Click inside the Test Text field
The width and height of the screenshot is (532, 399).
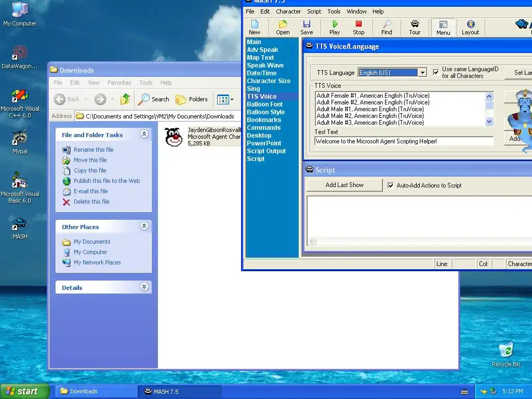(404, 141)
